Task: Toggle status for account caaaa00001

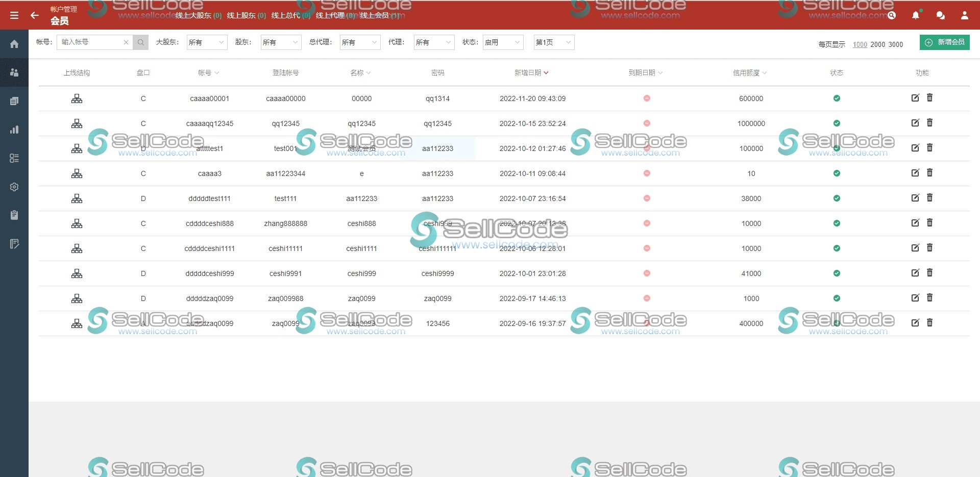Action: [x=837, y=98]
